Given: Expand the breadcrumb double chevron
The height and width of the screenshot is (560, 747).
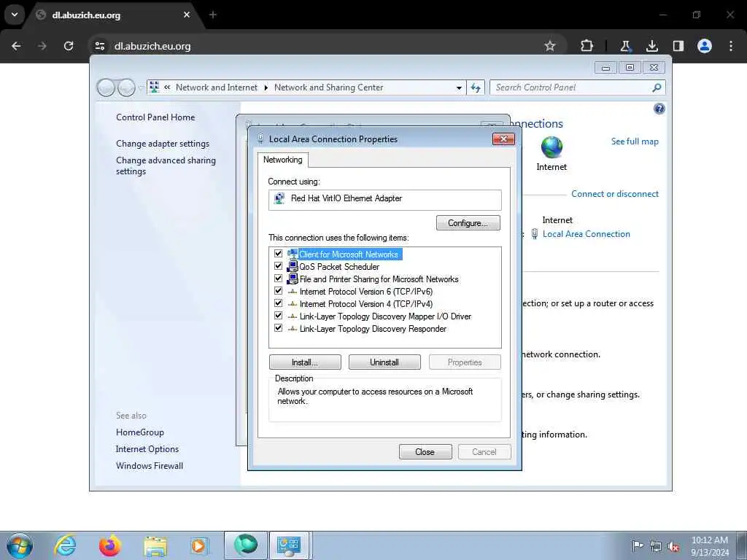Looking at the screenshot, I should 167,87.
